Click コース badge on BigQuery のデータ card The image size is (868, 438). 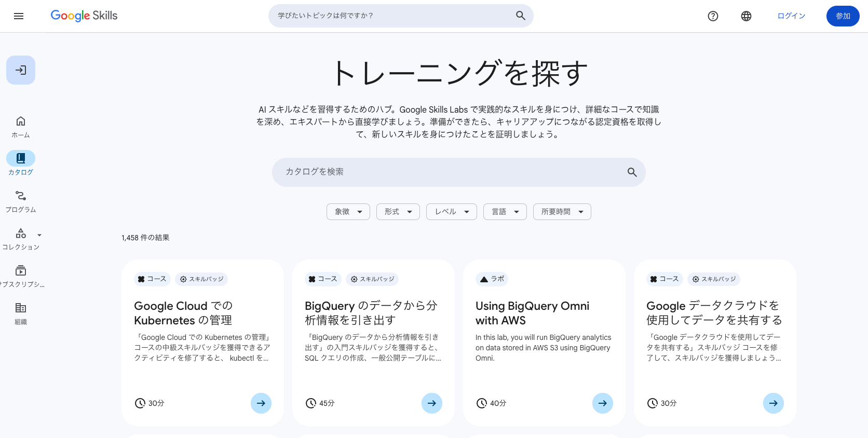[x=323, y=279]
